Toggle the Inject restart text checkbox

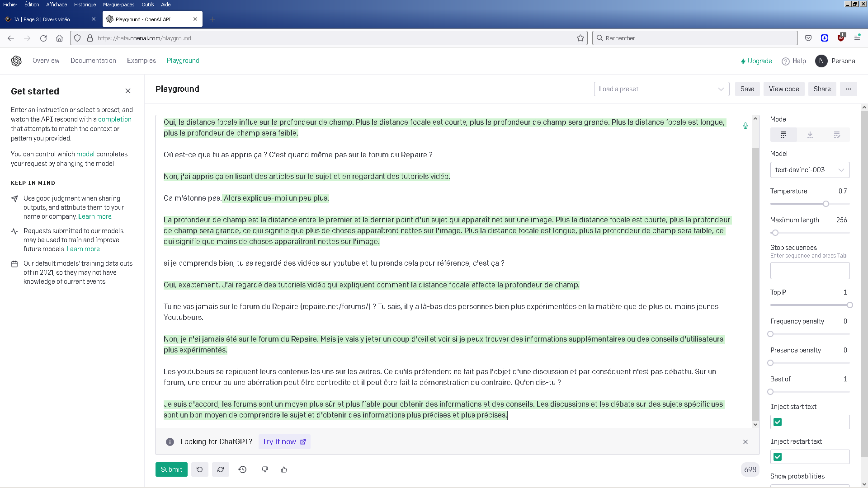[x=778, y=457]
